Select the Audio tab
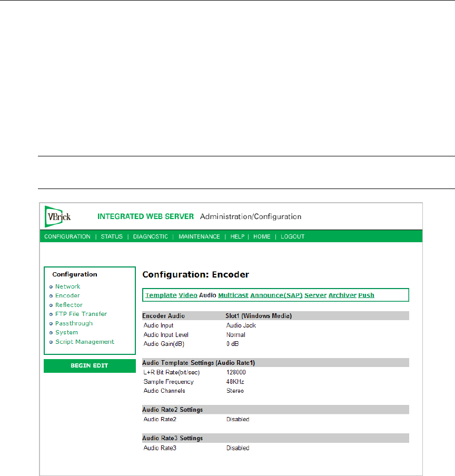This screenshot has width=455, height=476. pyautogui.click(x=207, y=295)
